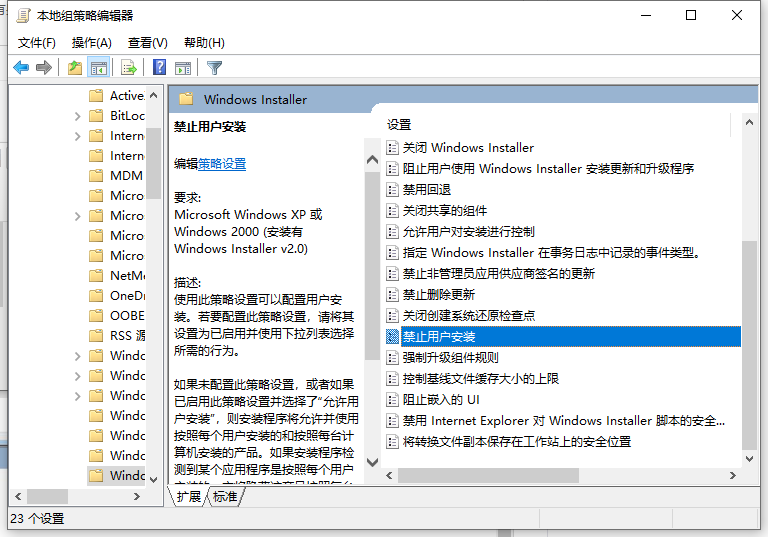Toggle the show/hide console tree button
768x537 pixels.
click(98, 68)
